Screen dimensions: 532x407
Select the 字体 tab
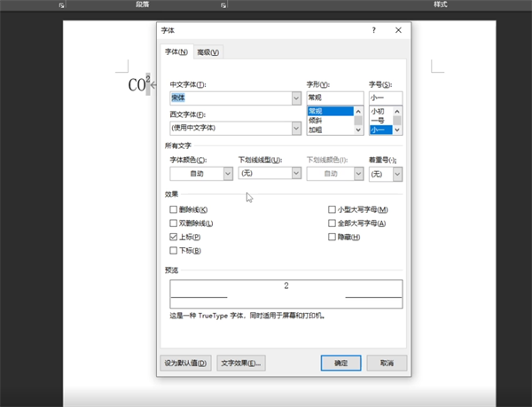coord(176,52)
